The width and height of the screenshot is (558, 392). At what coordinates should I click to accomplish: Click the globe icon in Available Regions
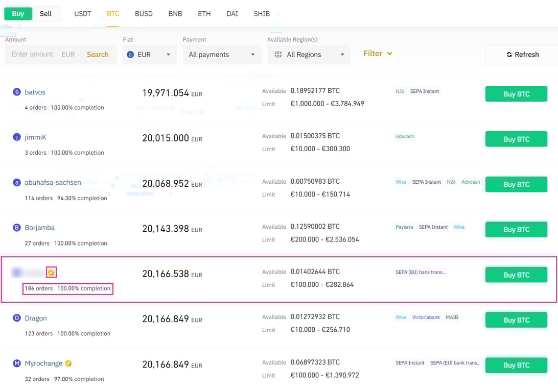pyautogui.click(x=277, y=54)
